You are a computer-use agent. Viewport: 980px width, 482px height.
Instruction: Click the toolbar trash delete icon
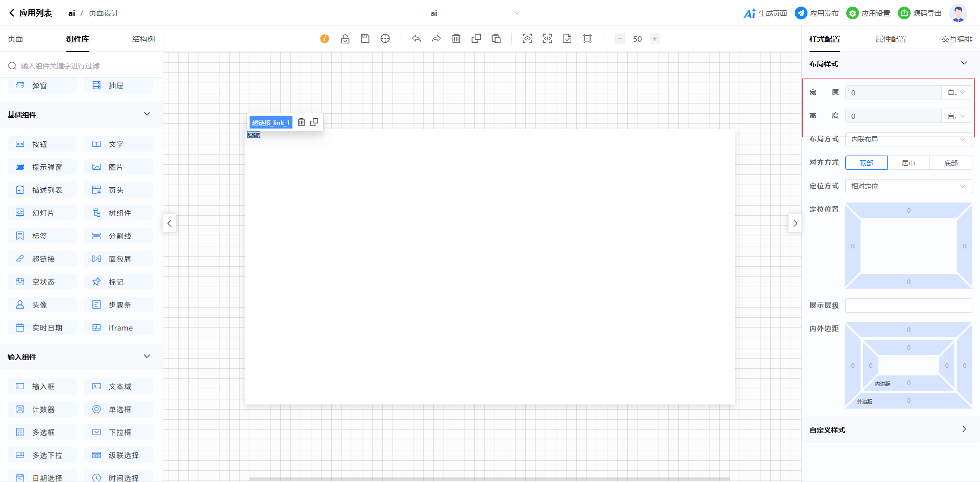[x=456, y=39]
